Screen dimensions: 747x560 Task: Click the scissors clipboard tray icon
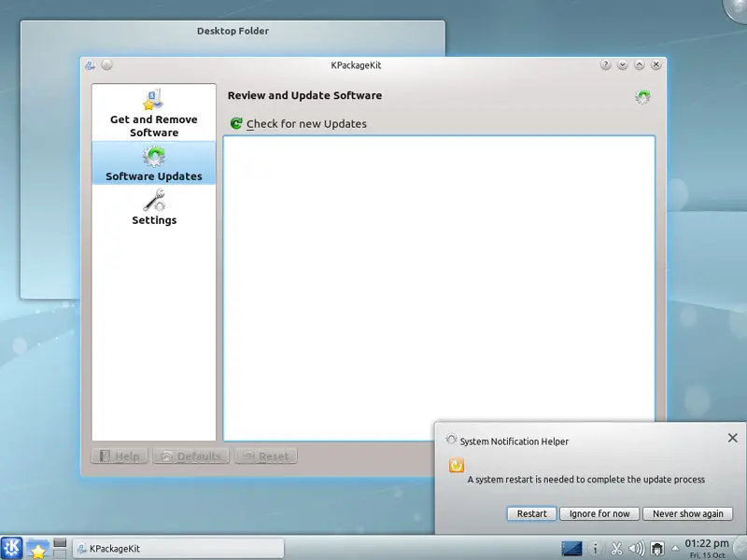pos(616,549)
